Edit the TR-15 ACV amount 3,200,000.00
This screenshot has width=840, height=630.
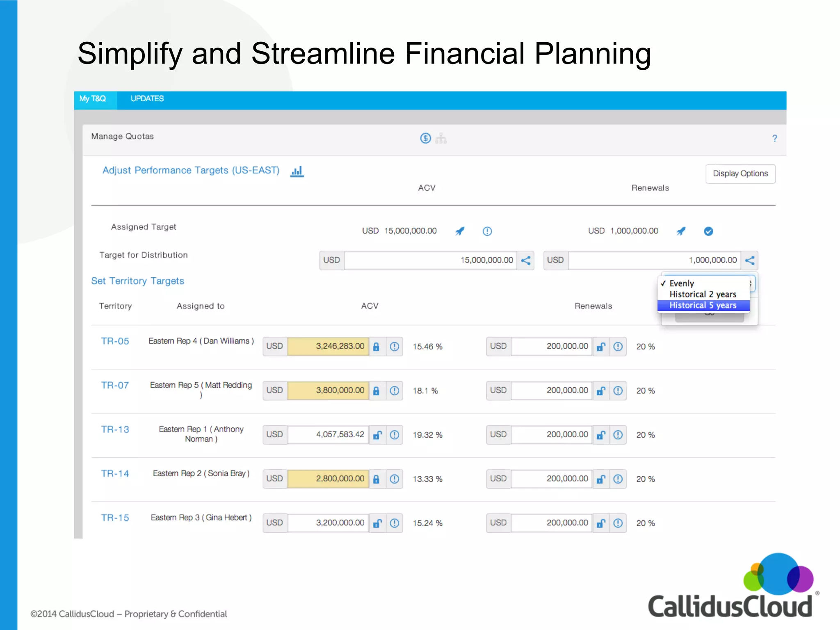[328, 523]
